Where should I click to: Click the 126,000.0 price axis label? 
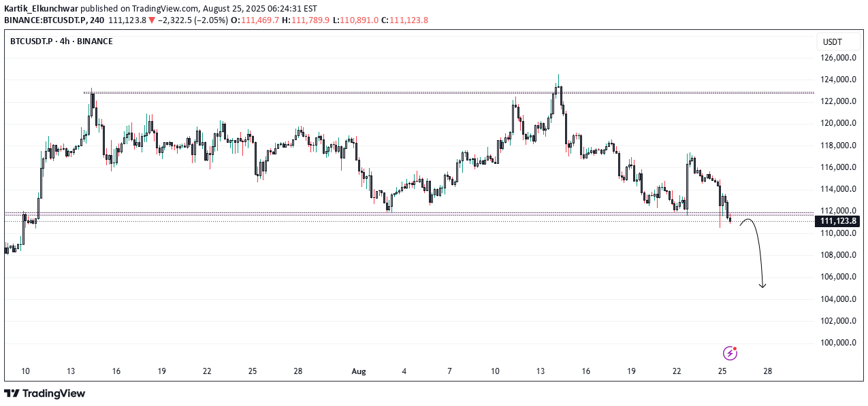point(838,58)
